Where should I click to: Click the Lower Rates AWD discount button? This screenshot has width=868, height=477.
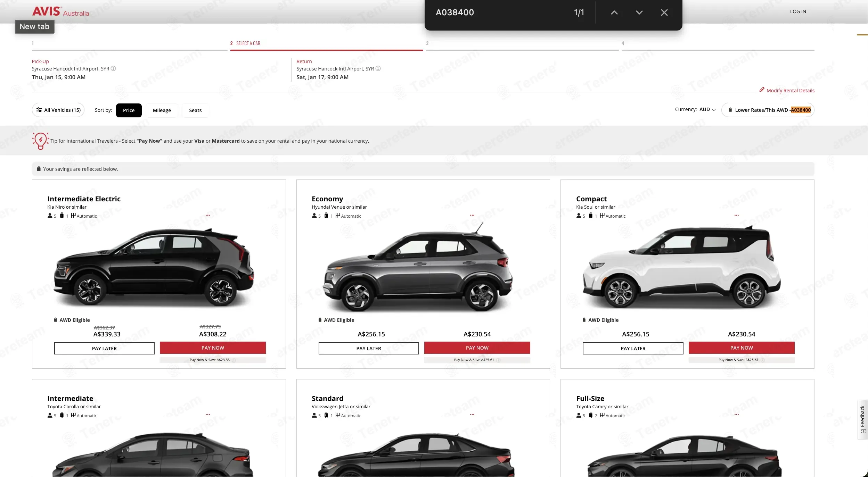click(x=768, y=110)
